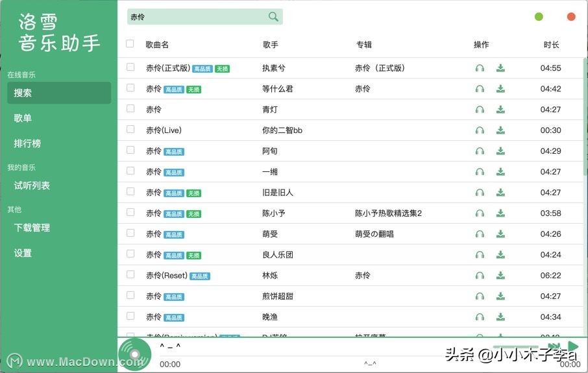Listen to 一绸's 赤伶
Image resolution: width=588 pixels, height=373 pixels.
point(480,172)
